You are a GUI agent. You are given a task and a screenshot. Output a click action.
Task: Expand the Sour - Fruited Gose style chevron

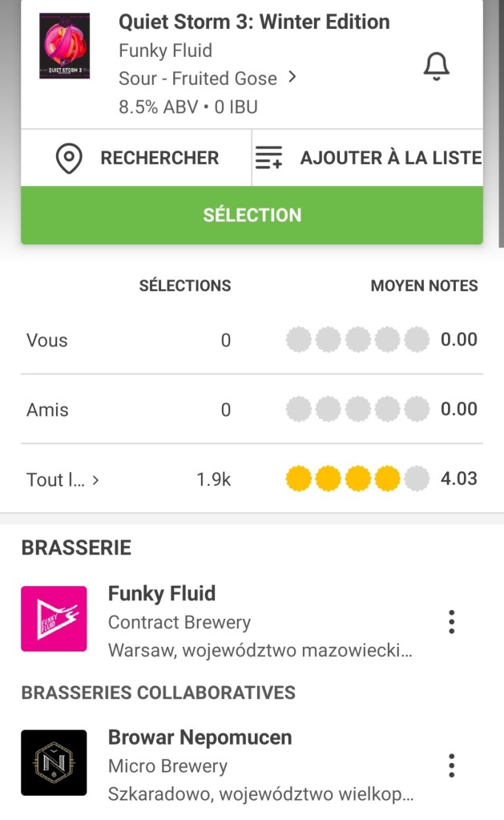[x=292, y=77]
